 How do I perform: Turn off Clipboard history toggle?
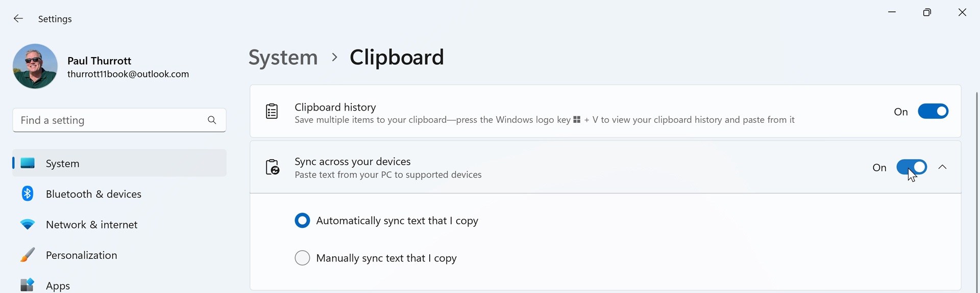point(933,112)
